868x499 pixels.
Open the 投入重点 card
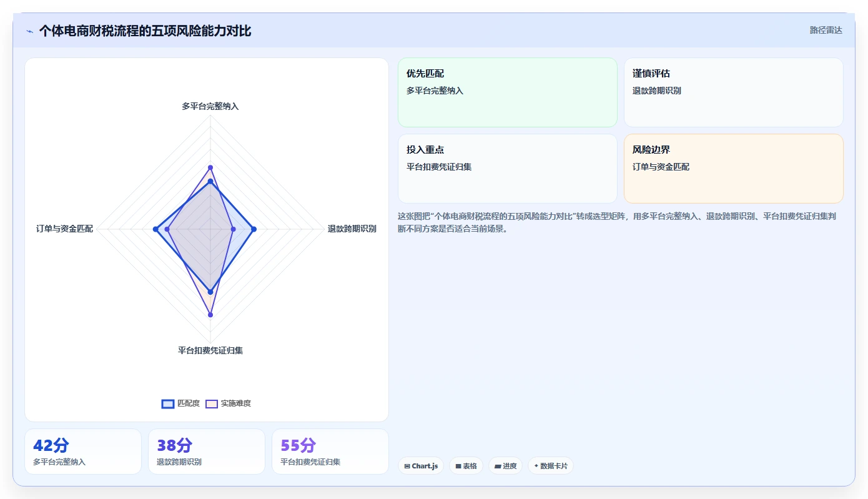508,169
